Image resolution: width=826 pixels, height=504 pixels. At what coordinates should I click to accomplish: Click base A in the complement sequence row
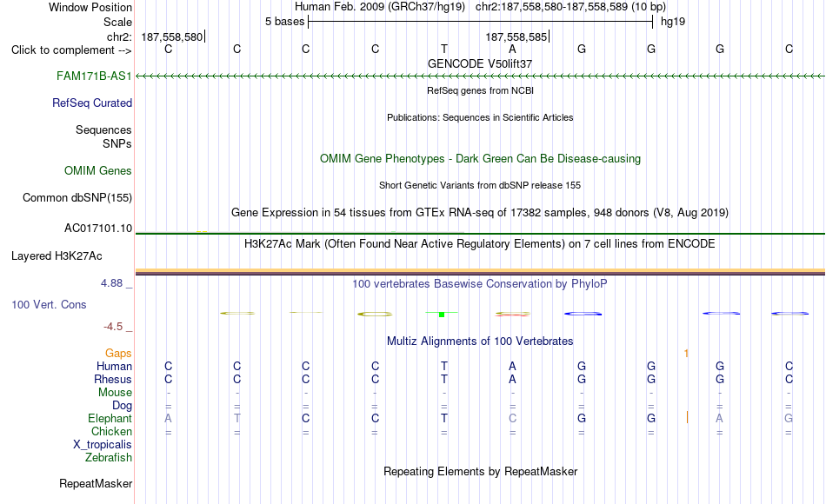coord(512,49)
